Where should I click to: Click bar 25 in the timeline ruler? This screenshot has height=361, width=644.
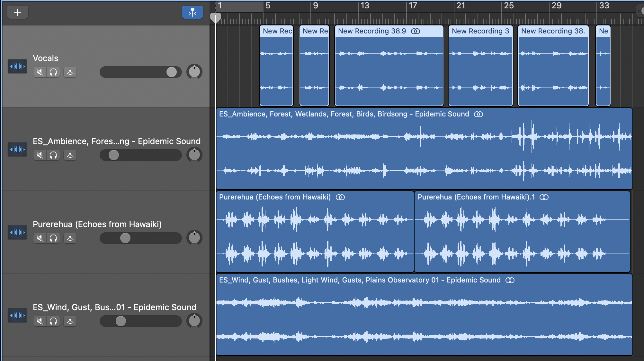(x=508, y=5)
